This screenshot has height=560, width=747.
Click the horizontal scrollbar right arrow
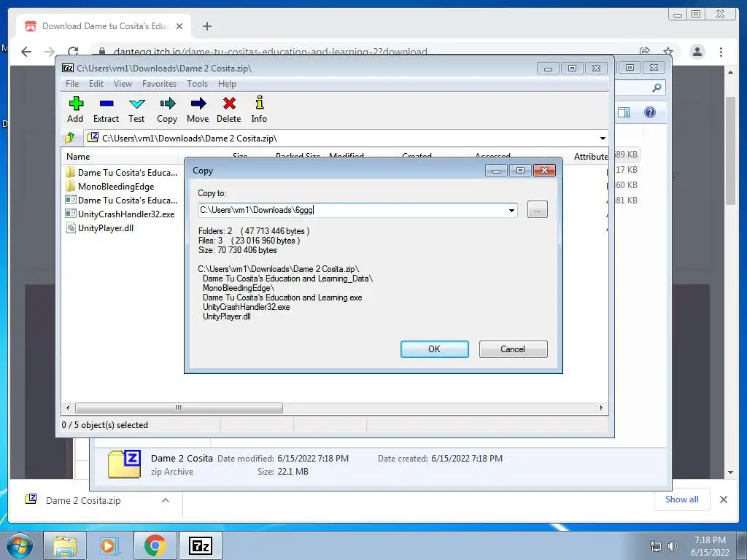(x=601, y=408)
